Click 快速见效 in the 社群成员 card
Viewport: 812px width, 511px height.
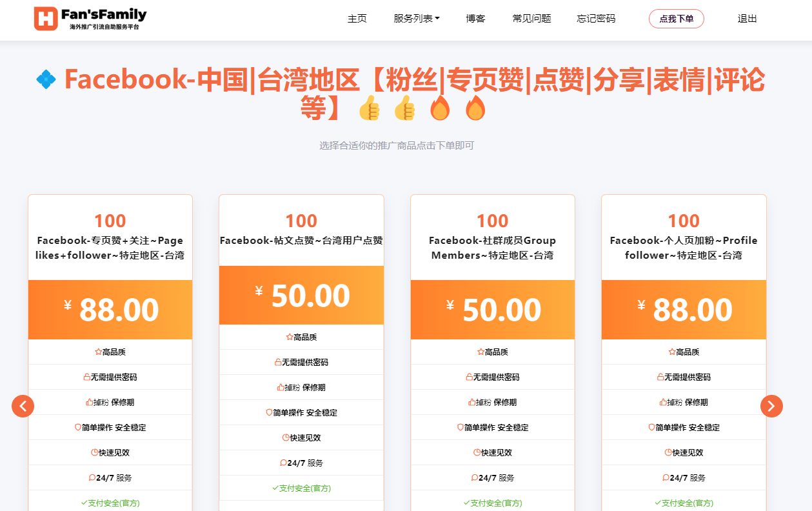(x=497, y=452)
